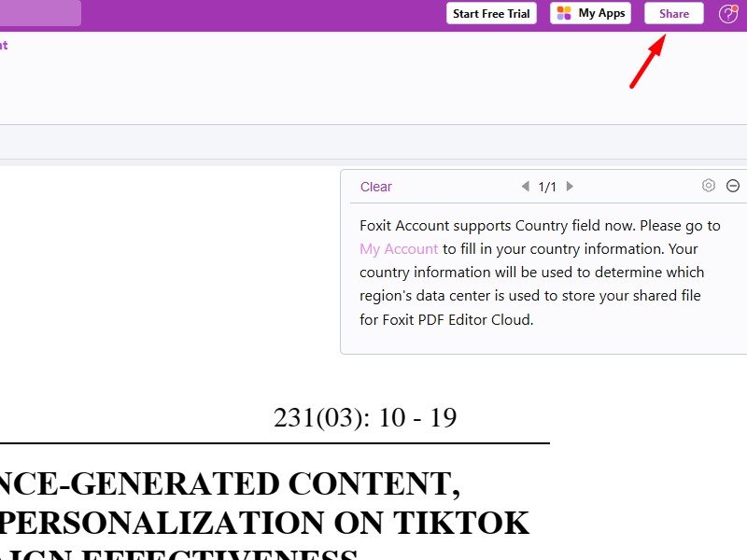Select the 1/1 notification counter
Viewport: 747px width, 560px height.
(547, 187)
